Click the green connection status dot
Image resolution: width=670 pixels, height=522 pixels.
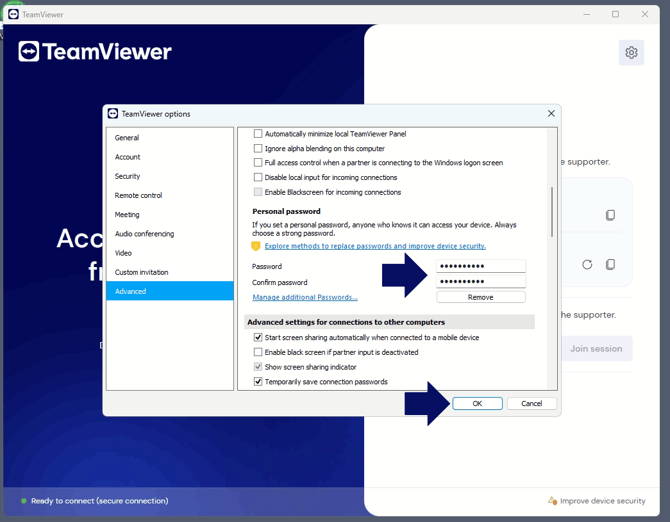[24, 501]
